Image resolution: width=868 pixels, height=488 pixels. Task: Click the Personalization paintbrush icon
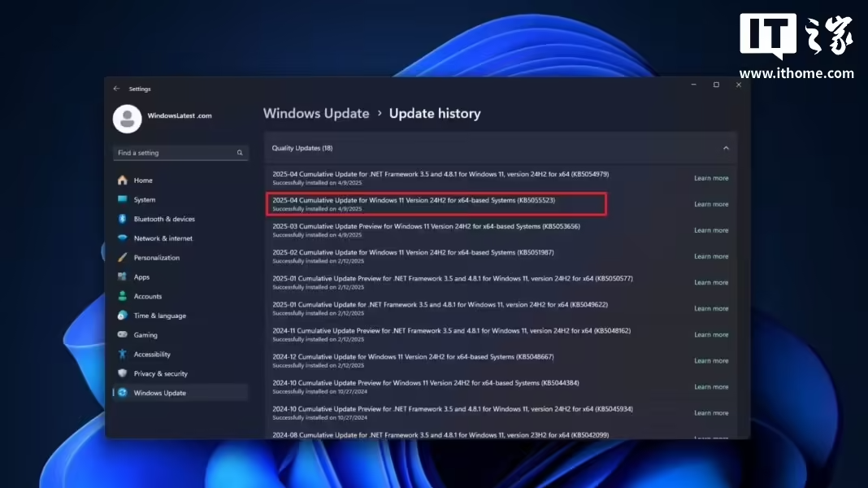pos(122,258)
